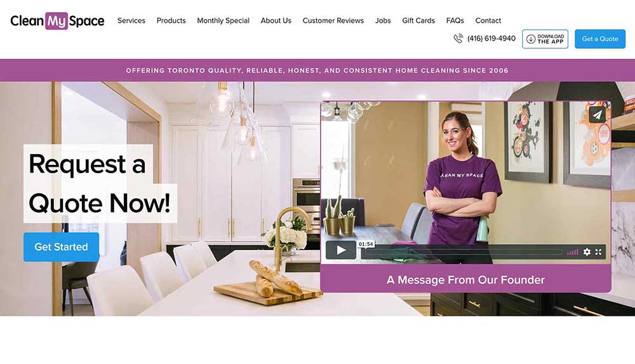Screen dimensions: 635x364
Task: Navigate to Monthly Special page
Action: tap(223, 21)
